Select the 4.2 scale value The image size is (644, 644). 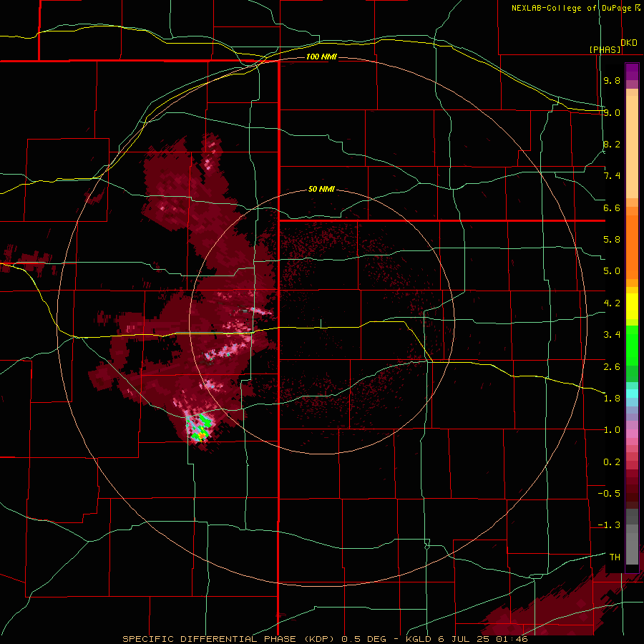click(x=612, y=303)
